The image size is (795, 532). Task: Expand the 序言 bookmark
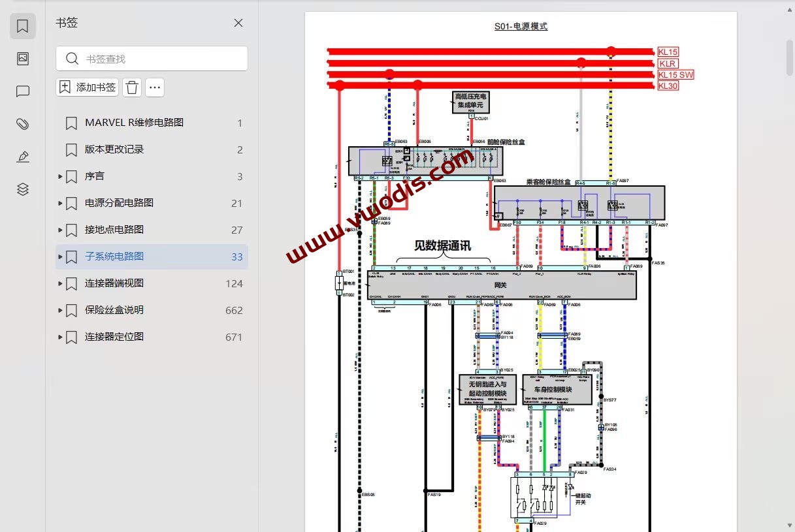pyautogui.click(x=60, y=176)
